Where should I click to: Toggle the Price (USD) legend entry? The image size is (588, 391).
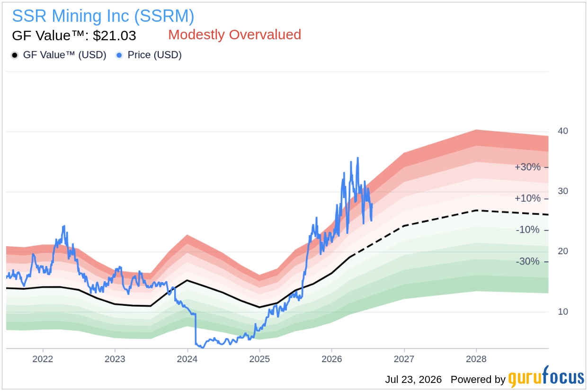click(149, 55)
